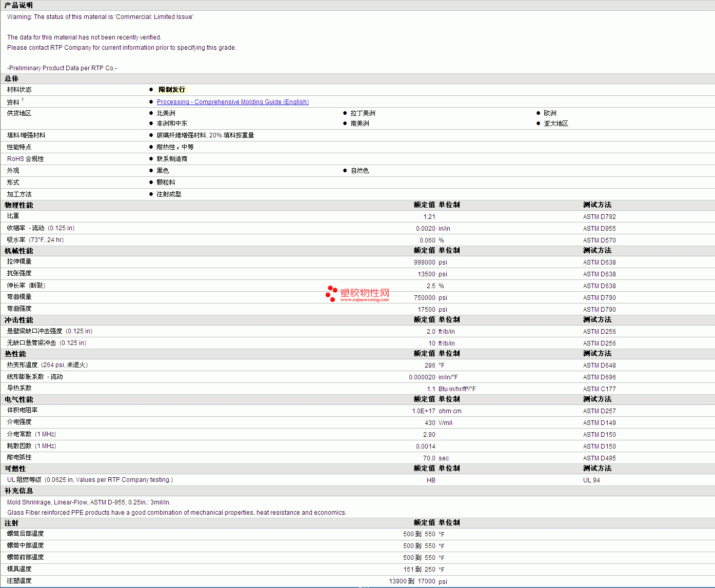Open the Processing Comprehensive Molding Guide link

point(232,102)
